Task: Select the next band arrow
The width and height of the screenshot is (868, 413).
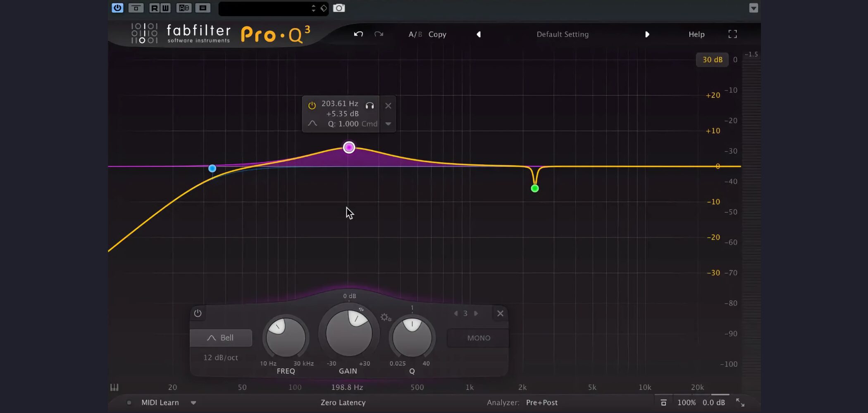Action: pyautogui.click(x=476, y=313)
